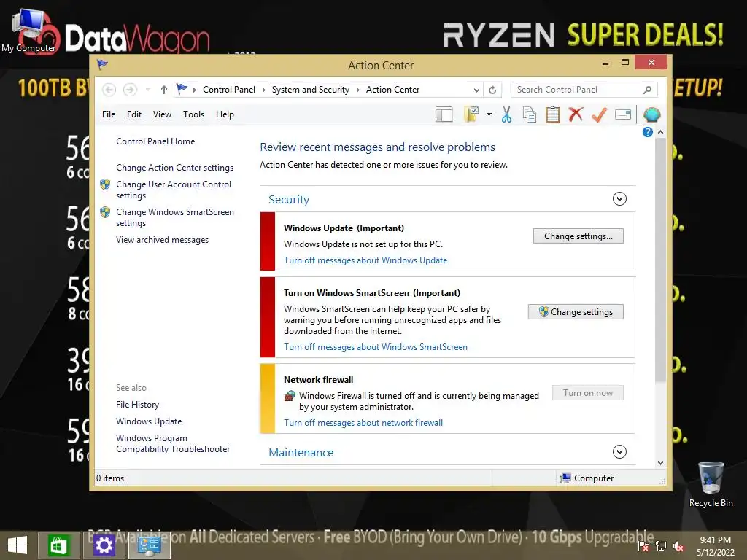Expand breadcrumb arrow after Control Panel

263,90
